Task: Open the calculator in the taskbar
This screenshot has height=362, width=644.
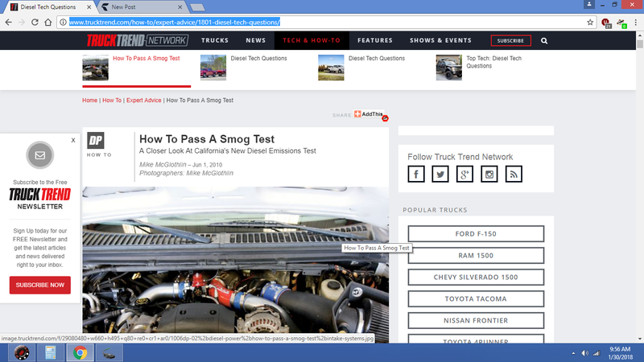Action: (x=51, y=353)
